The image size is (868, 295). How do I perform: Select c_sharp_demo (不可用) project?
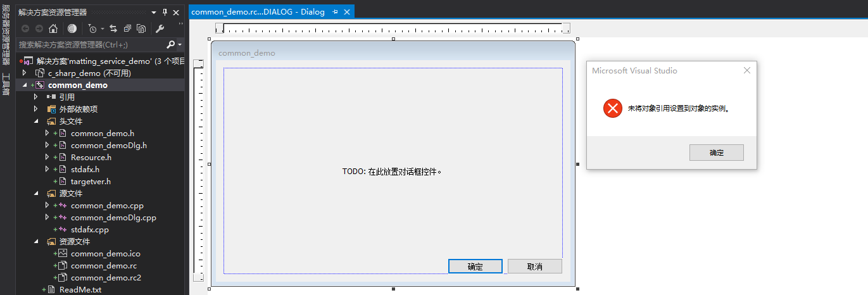[89, 73]
